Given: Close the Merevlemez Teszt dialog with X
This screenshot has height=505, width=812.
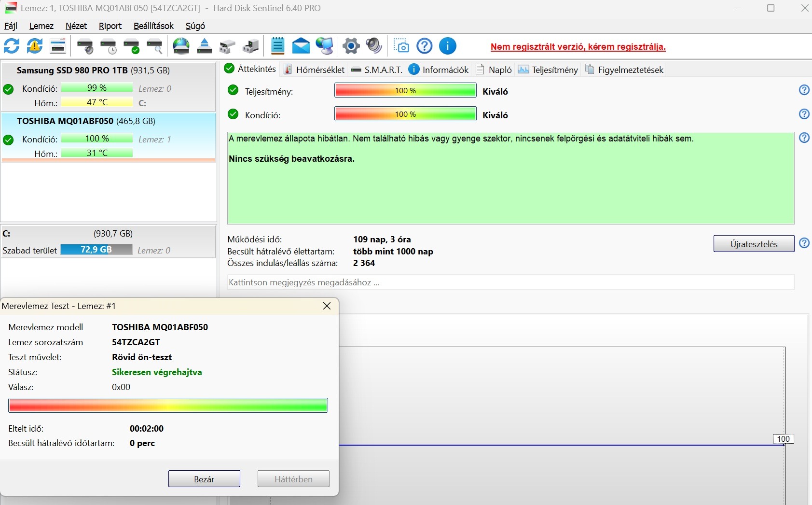Looking at the screenshot, I should 327,306.
